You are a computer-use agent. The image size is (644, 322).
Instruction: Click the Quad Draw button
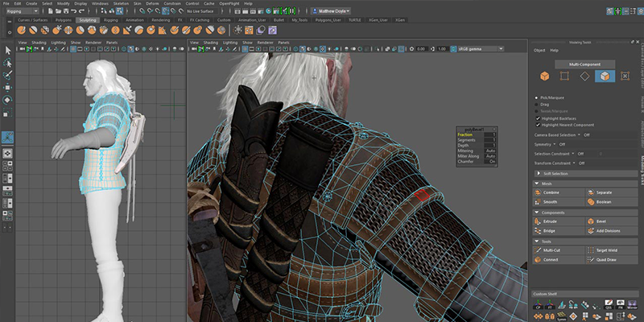pos(612,259)
